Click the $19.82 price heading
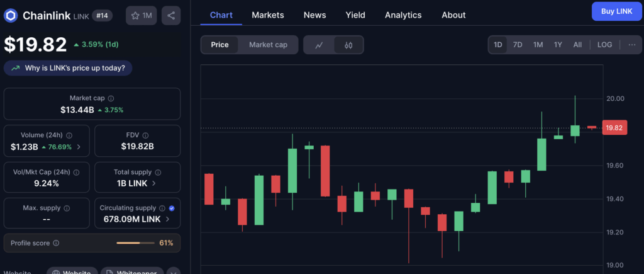This screenshot has height=274, width=644. pyautogui.click(x=35, y=45)
